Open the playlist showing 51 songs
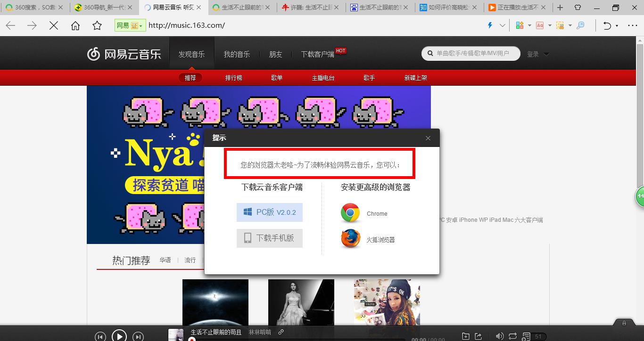This screenshot has width=644, height=341. coord(534,336)
